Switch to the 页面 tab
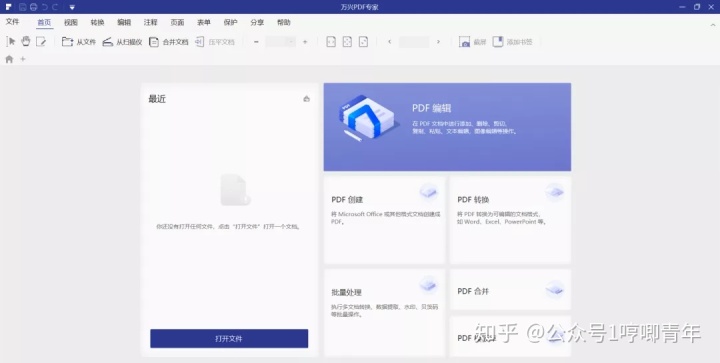 [177, 22]
